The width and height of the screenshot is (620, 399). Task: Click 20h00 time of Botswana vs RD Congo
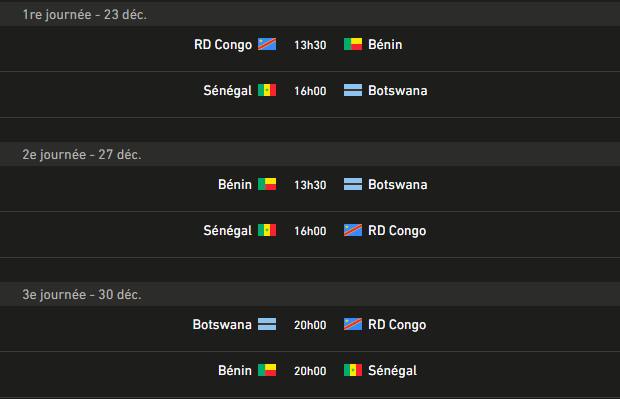click(x=310, y=325)
